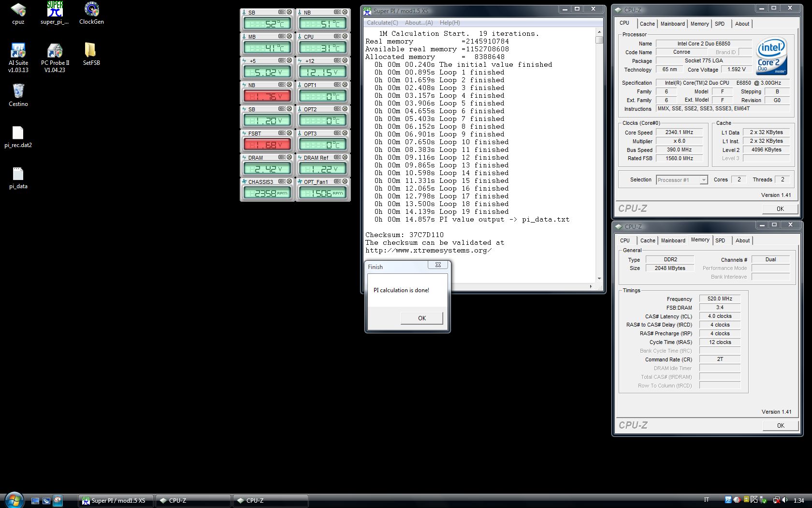Click the show desktop quick launch icon
The height and width of the screenshot is (508, 812).
click(35, 501)
